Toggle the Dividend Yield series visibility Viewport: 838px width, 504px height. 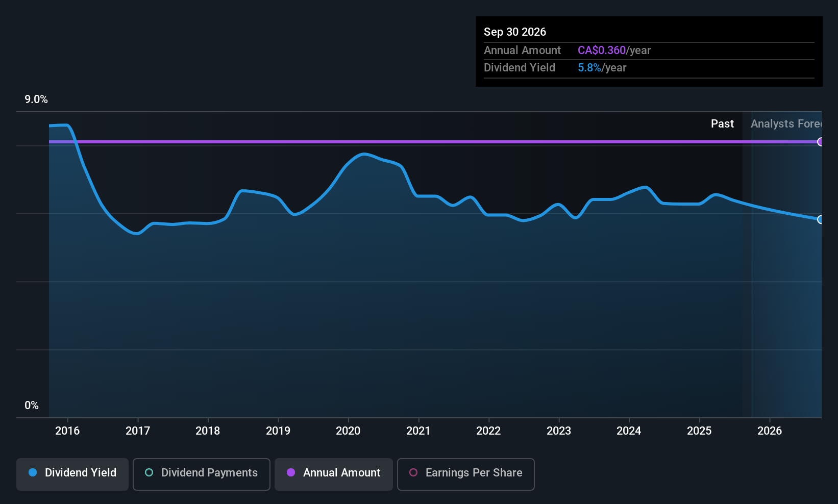72,473
